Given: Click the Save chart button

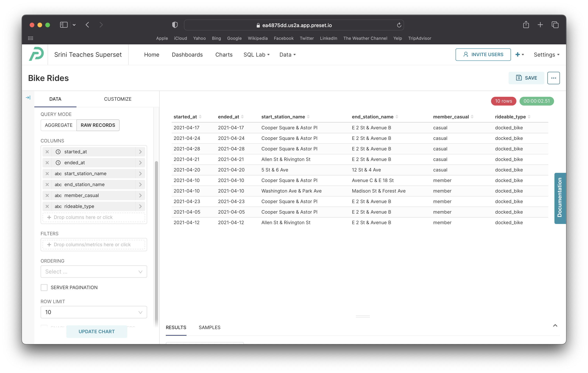Looking at the screenshot, I should pyautogui.click(x=526, y=78).
